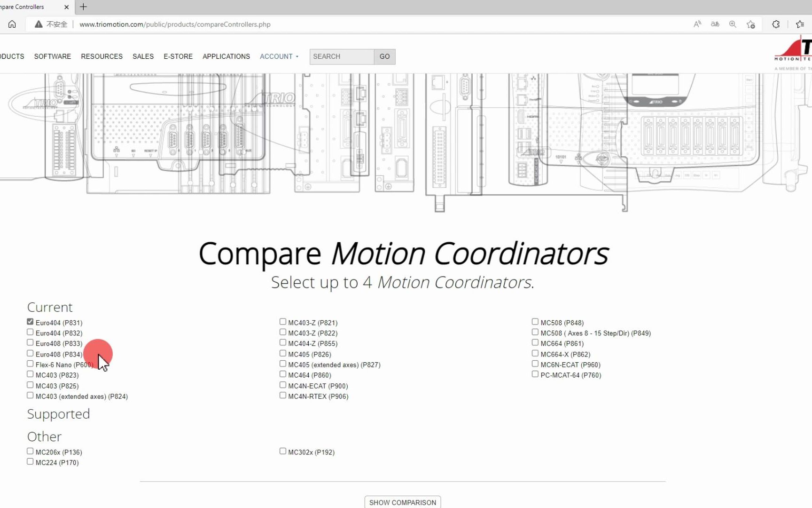This screenshot has width=812, height=508.
Task: Click the zoom magnifier icon in address bar
Action: pos(733,24)
